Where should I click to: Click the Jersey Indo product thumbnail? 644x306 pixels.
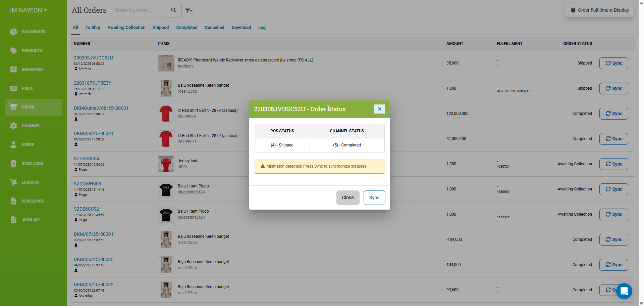166,164
